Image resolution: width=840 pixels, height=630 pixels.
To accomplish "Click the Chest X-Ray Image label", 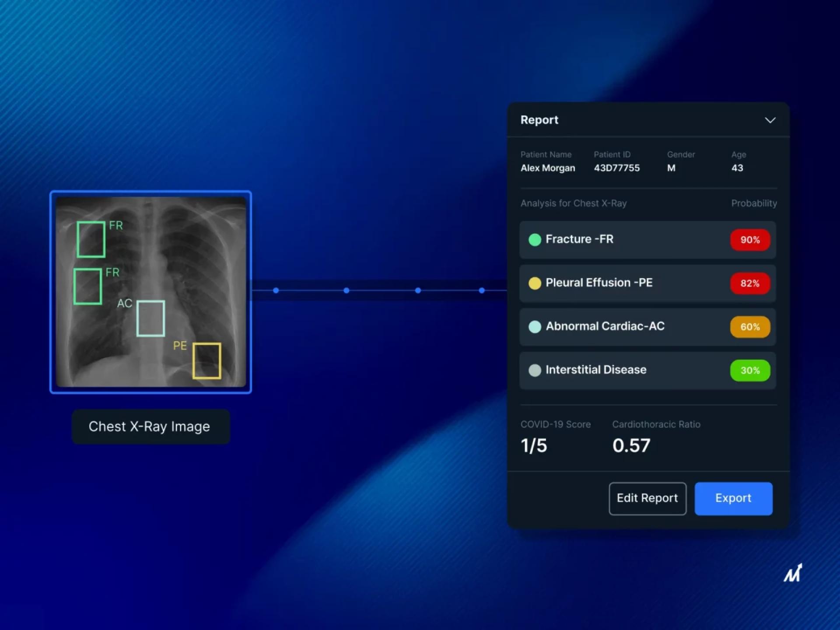I will [x=150, y=426].
